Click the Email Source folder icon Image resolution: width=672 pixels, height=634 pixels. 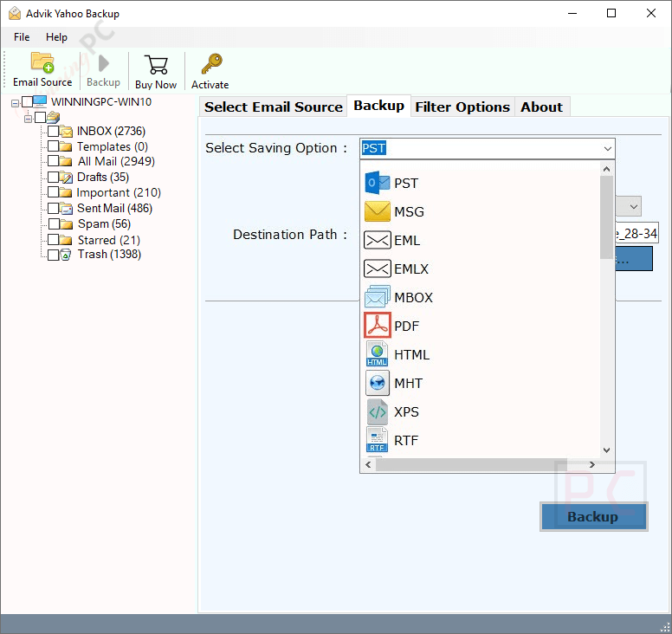pyautogui.click(x=42, y=62)
